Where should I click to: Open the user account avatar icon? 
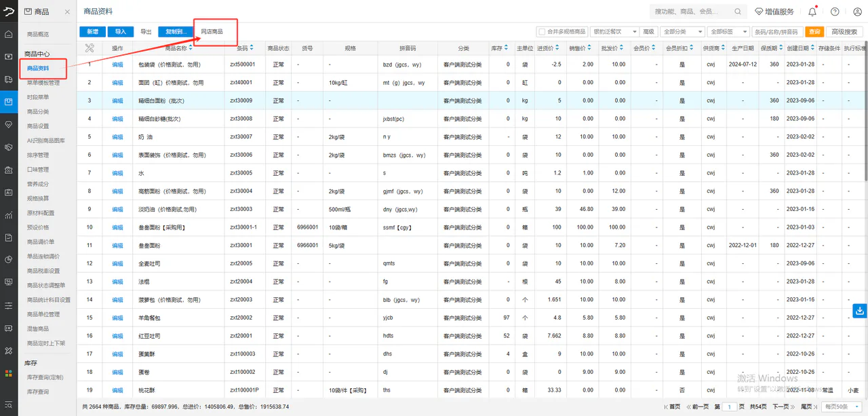click(856, 12)
